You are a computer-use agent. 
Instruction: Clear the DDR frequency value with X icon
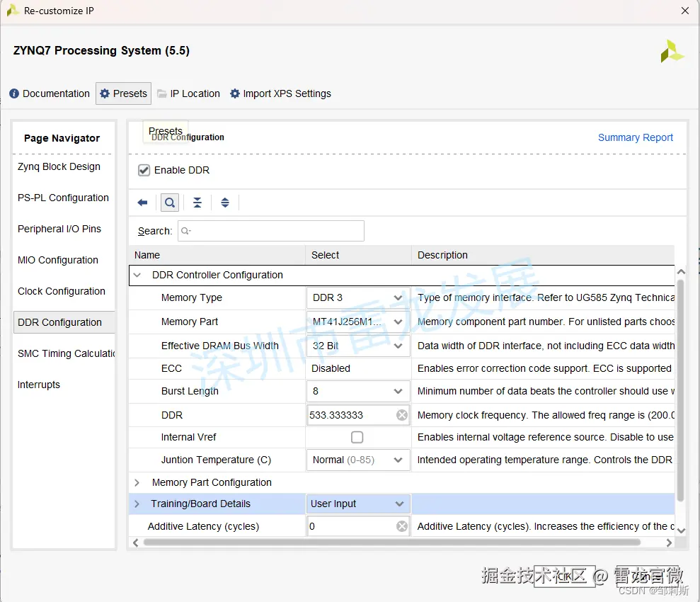[402, 415]
